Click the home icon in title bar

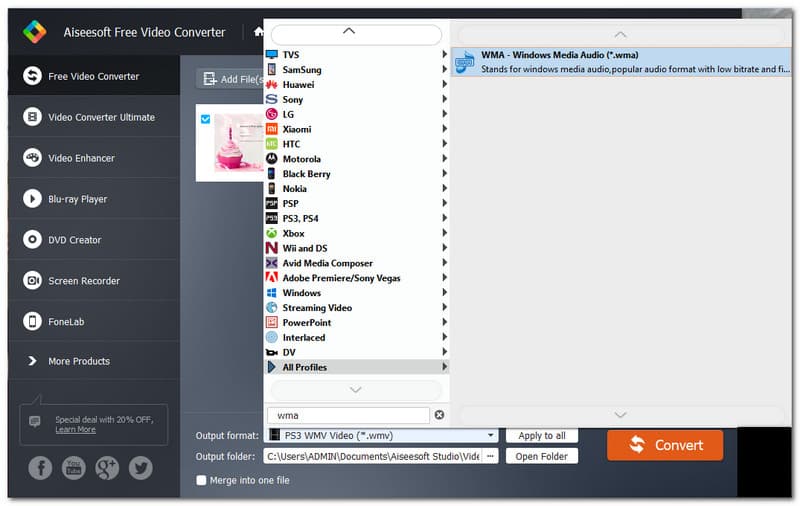point(259,32)
